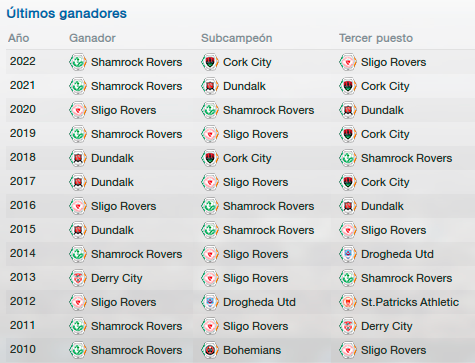Click Shamrock Rovers badge in 2022 winner row

click(78, 62)
